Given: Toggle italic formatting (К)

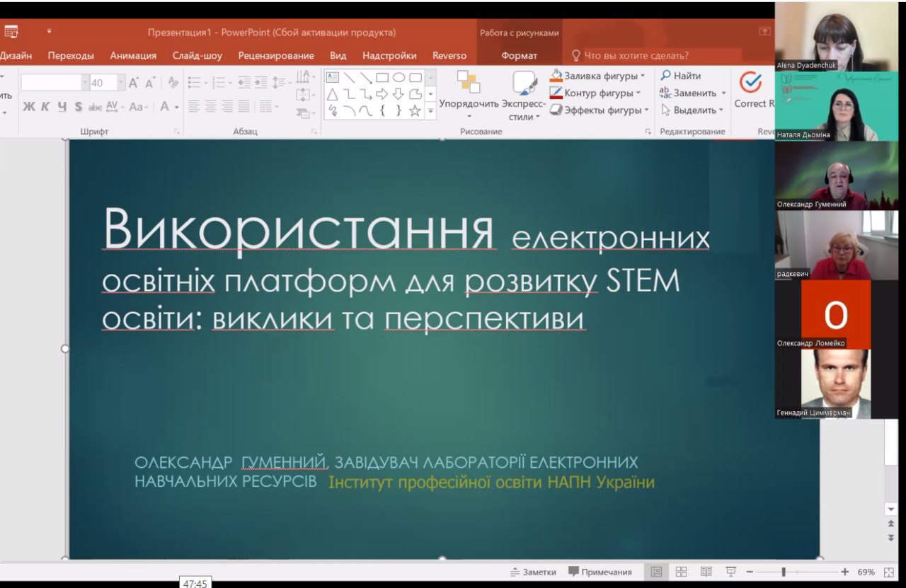Looking at the screenshot, I should pos(45,107).
